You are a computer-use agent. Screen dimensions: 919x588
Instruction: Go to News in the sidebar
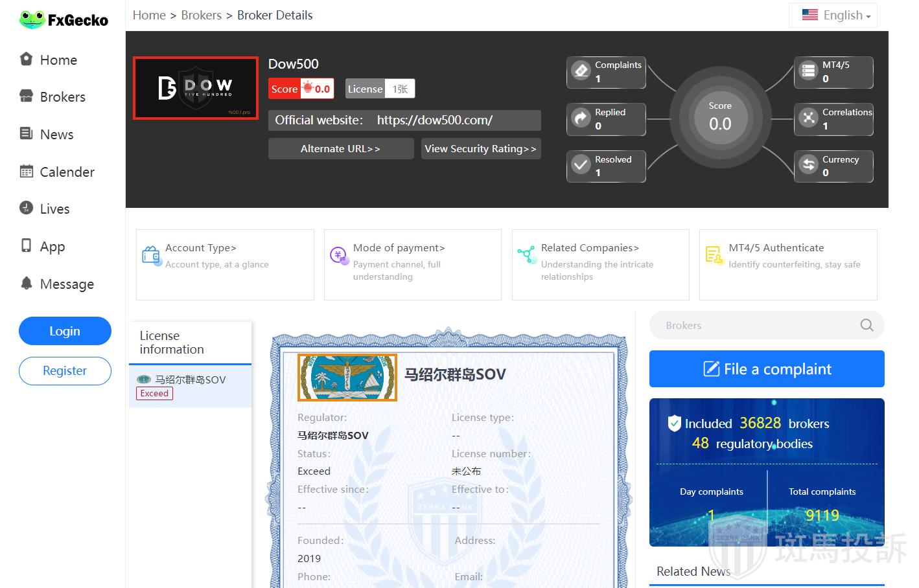[x=56, y=135]
